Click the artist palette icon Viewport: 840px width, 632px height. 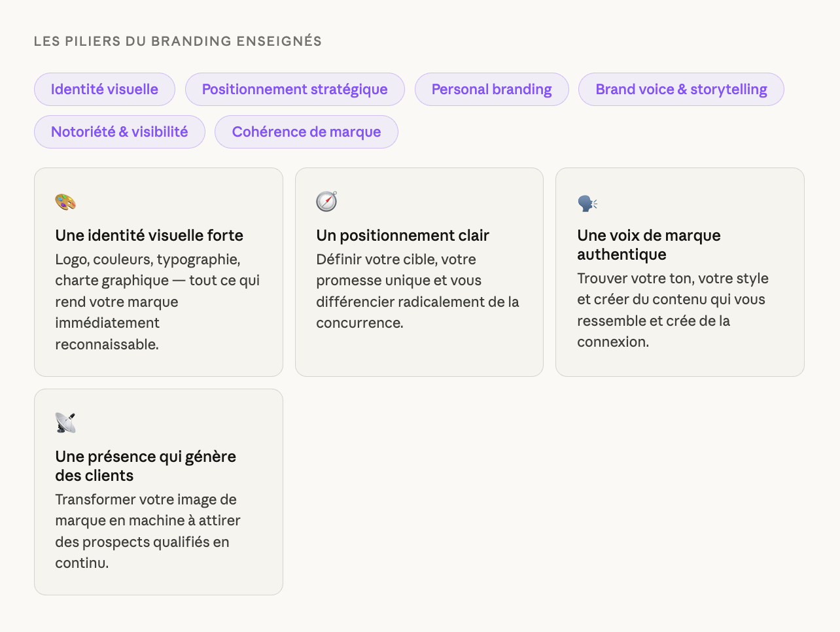[x=65, y=202]
